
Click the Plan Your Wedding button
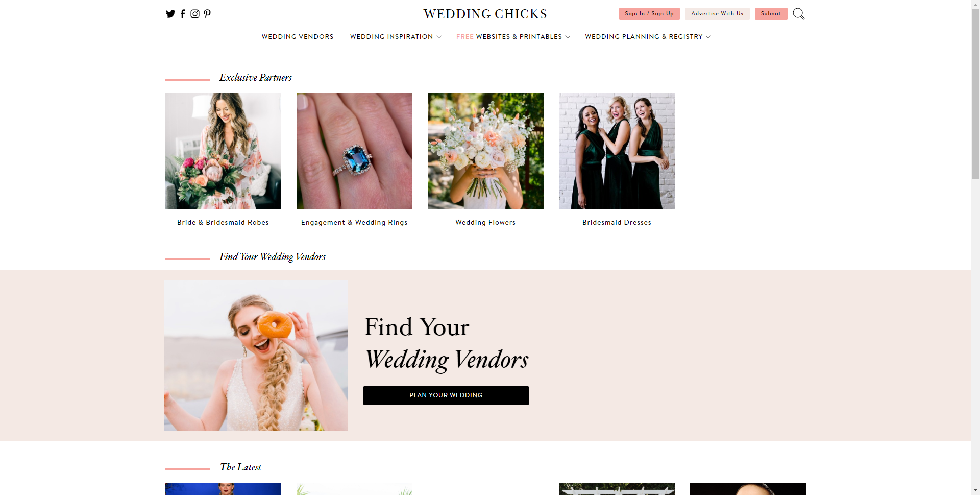(446, 395)
